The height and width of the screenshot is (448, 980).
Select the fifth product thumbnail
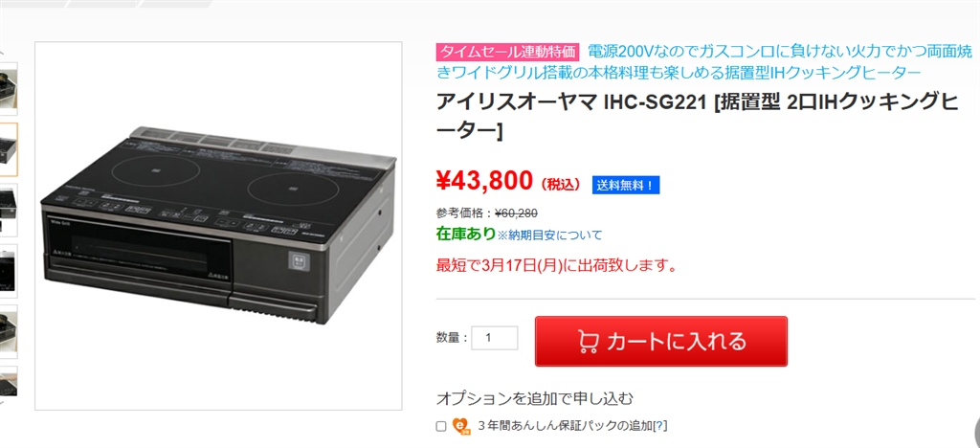[9, 331]
